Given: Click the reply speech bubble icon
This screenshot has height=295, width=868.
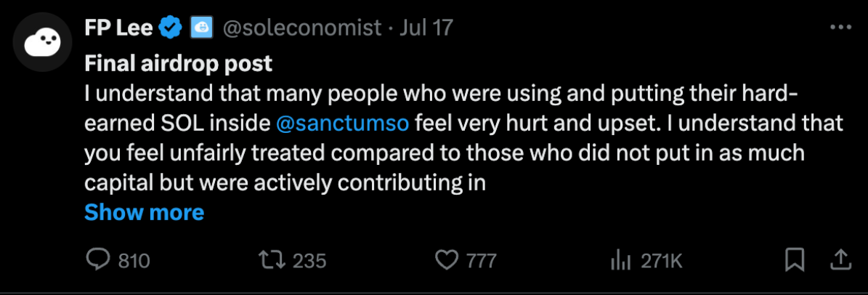Looking at the screenshot, I should tap(97, 259).
